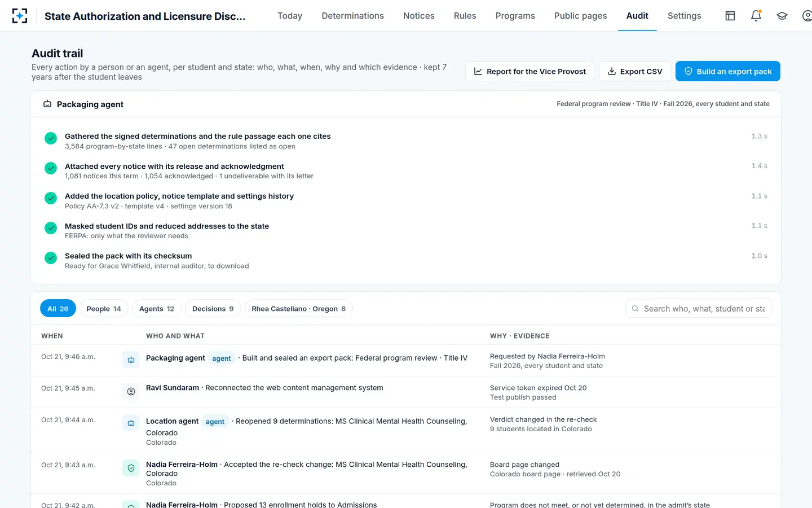Click the Packaging agent robot icon in header
This screenshot has height=508, width=812.
click(x=47, y=104)
